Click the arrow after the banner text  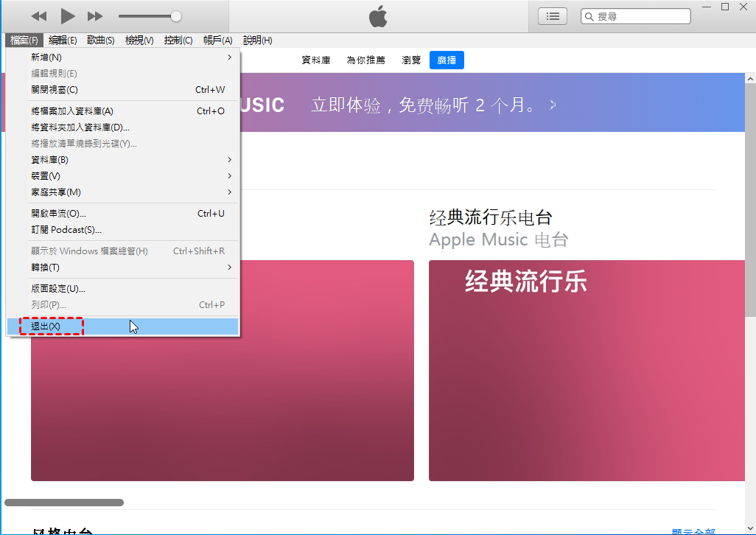553,105
